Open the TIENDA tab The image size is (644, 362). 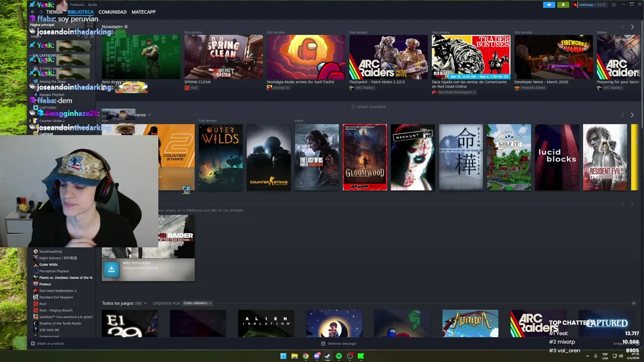click(x=54, y=12)
